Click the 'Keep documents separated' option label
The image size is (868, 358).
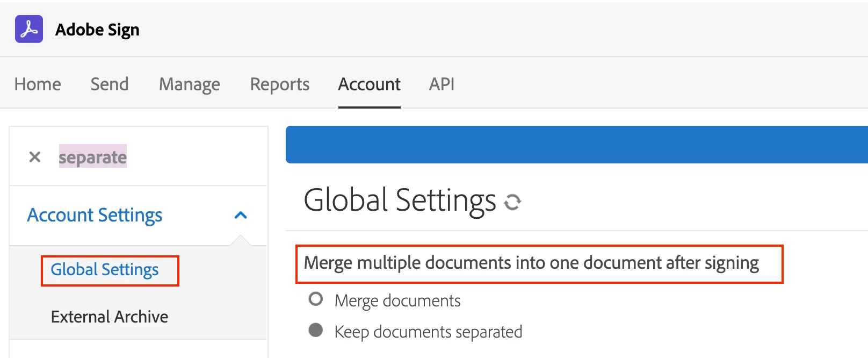point(428,332)
